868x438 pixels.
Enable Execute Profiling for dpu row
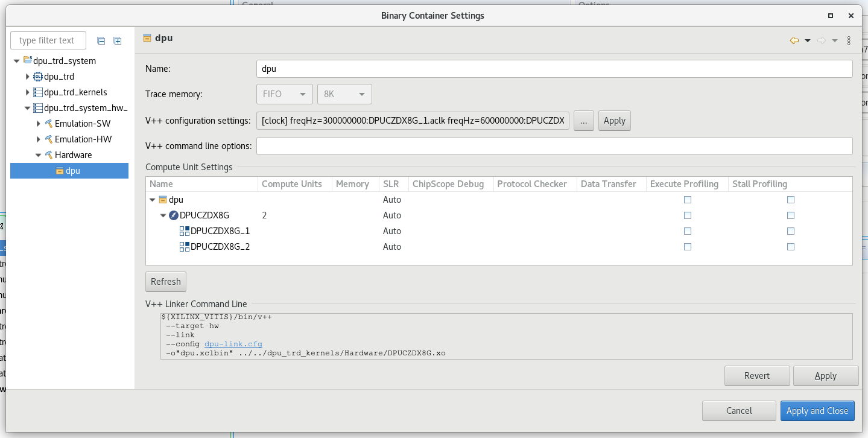click(688, 200)
